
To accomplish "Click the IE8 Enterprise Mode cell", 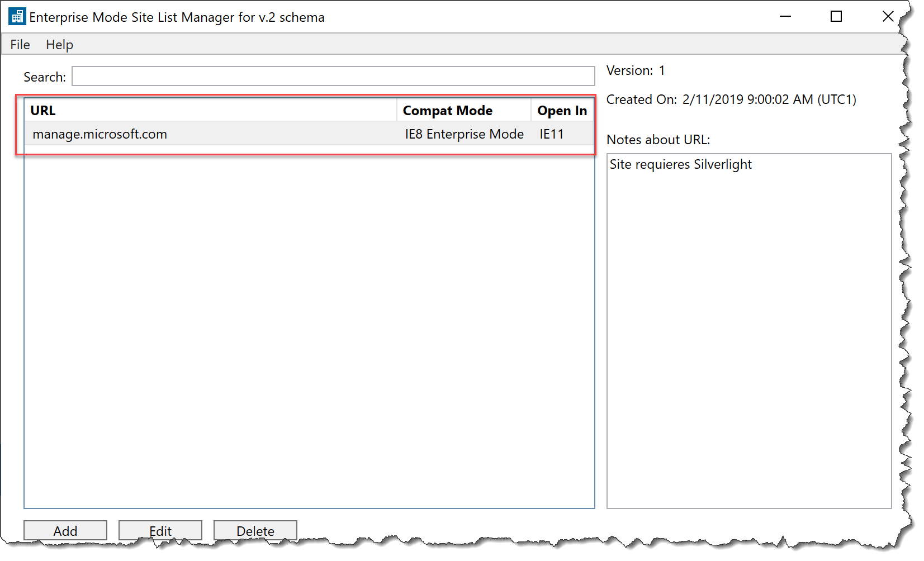I will [463, 134].
